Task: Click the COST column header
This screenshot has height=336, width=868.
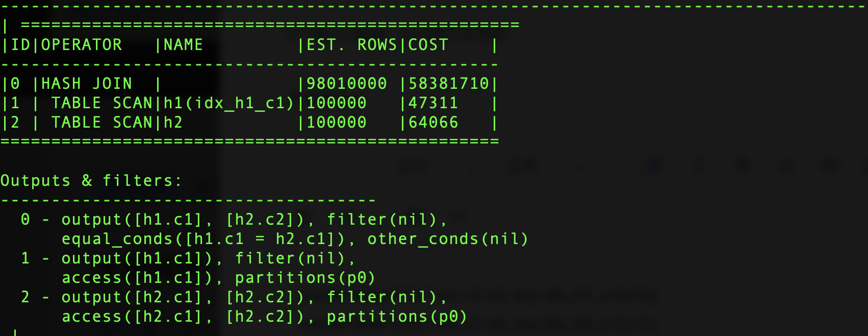Action: (x=428, y=45)
